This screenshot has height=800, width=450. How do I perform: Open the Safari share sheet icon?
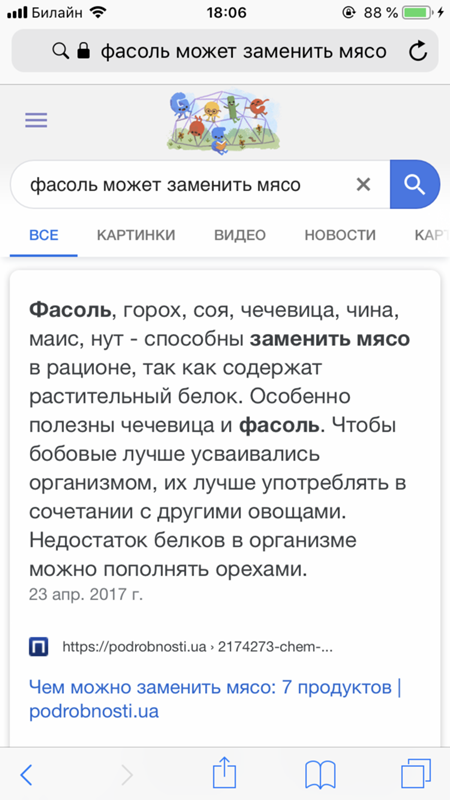[x=224, y=773]
